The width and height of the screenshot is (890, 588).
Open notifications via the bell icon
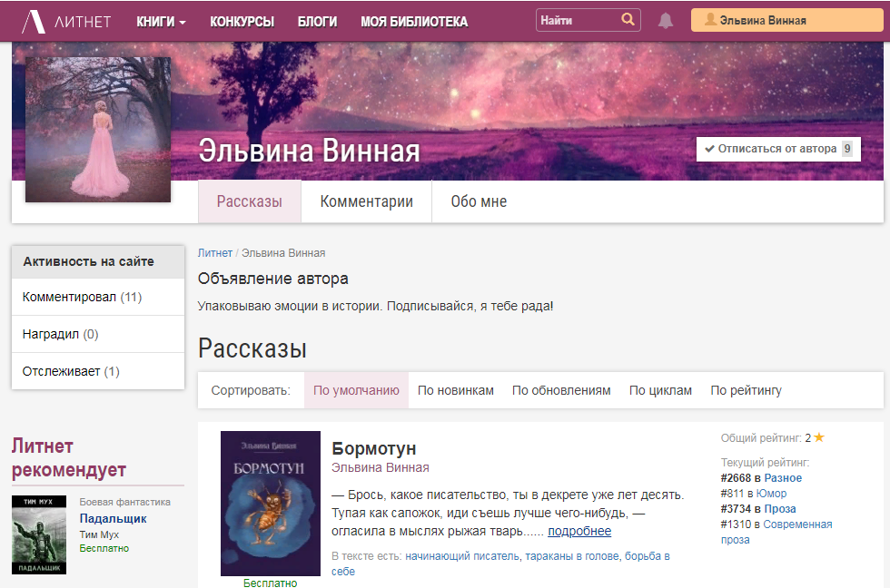666,20
